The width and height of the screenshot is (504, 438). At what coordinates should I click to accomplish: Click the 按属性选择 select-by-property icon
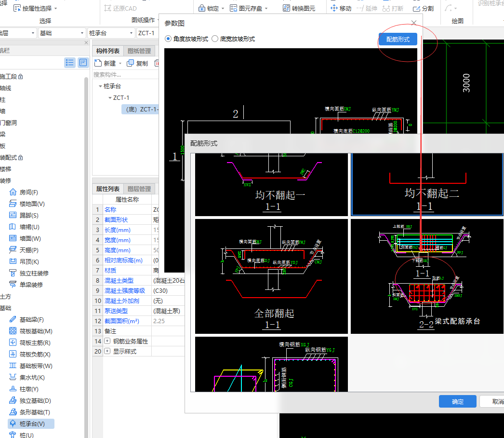click(x=17, y=8)
